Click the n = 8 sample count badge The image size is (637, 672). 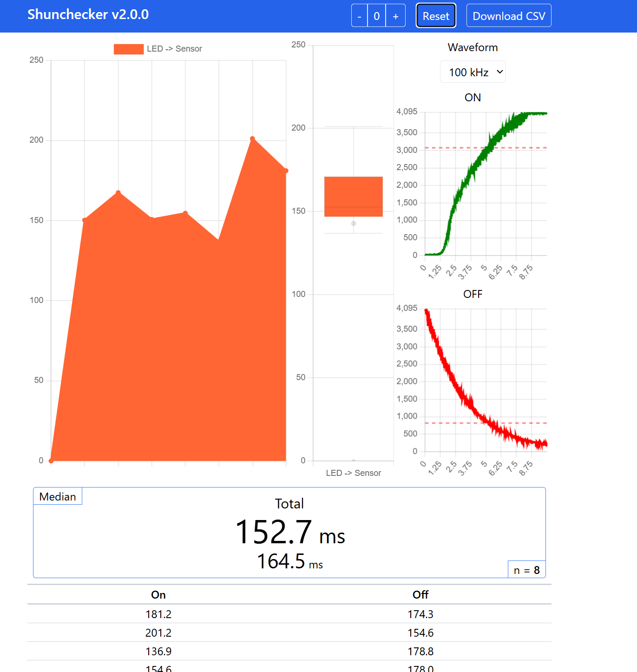526,570
